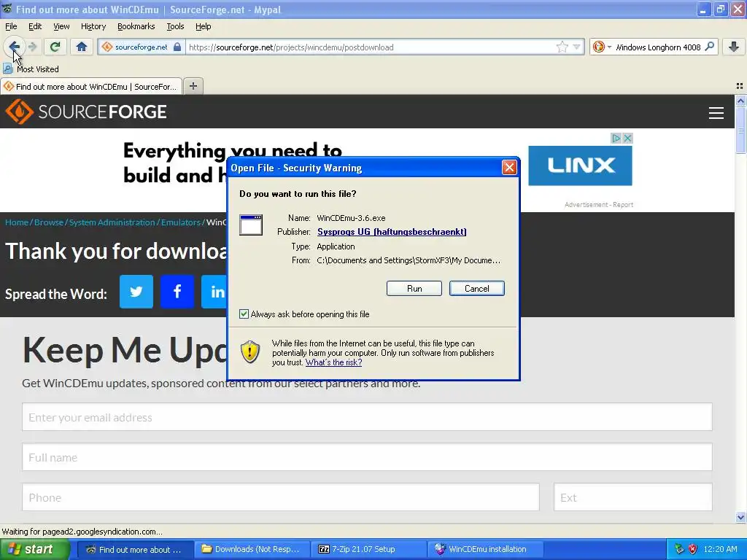Switch to 7-Zip 21.07 Setup taskbar item

pos(368,550)
